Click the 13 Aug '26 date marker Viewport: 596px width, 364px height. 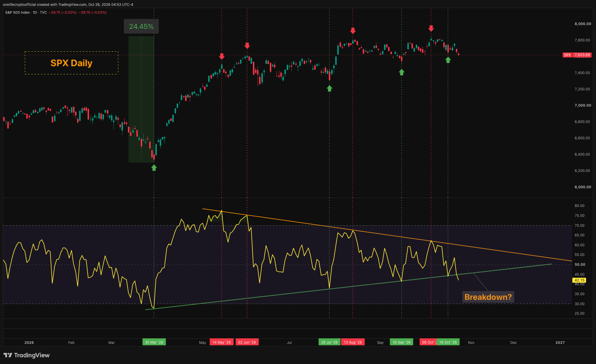pyautogui.click(x=353, y=342)
